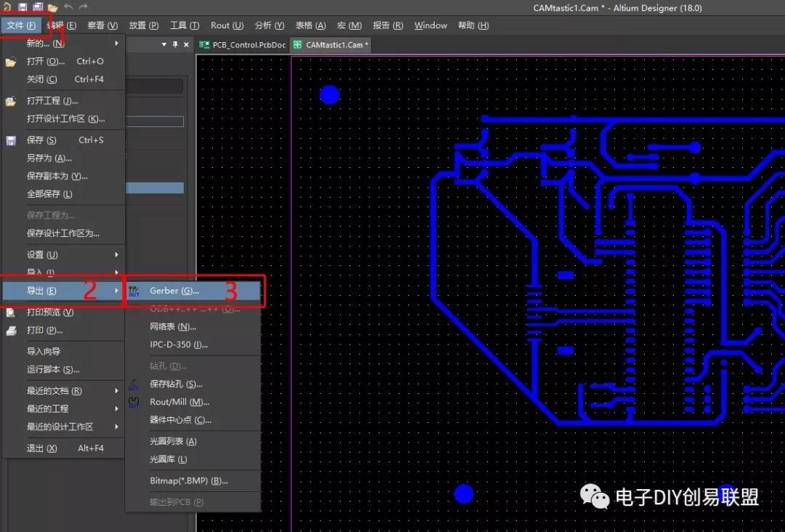Open the 报告 (R) menu
This screenshot has width=785, height=532.
coord(387,25)
